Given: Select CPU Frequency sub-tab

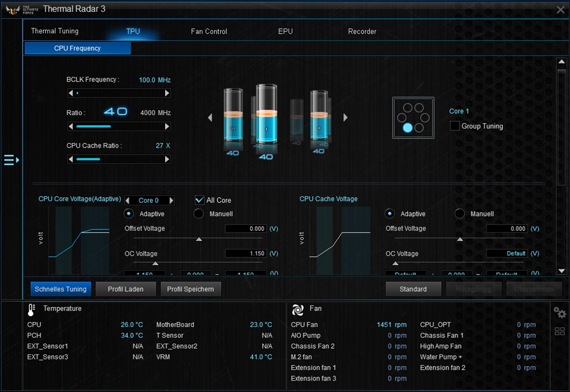Looking at the screenshot, I should click(78, 48).
